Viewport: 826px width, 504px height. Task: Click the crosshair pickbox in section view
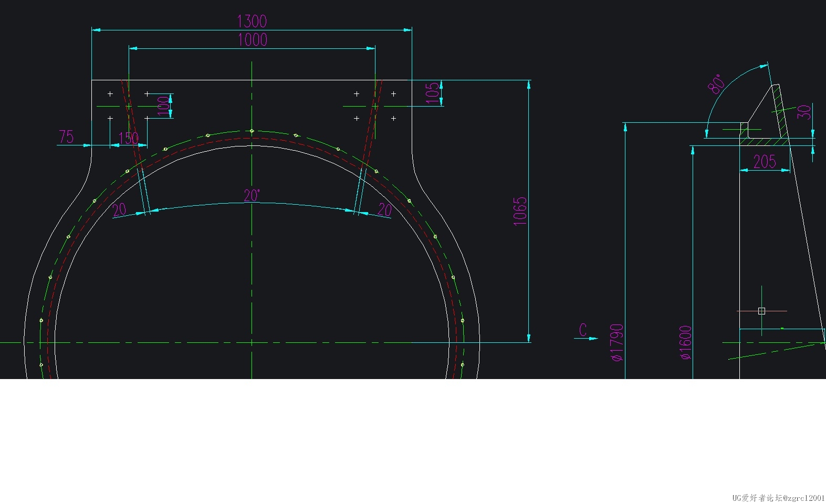click(762, 311)
